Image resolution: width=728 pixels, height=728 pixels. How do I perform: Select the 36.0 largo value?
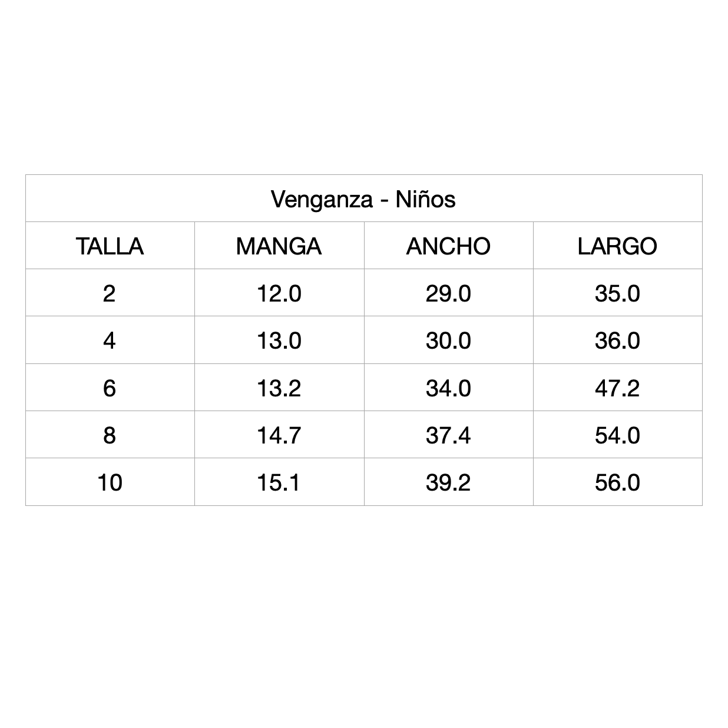[x=617, y=340]
